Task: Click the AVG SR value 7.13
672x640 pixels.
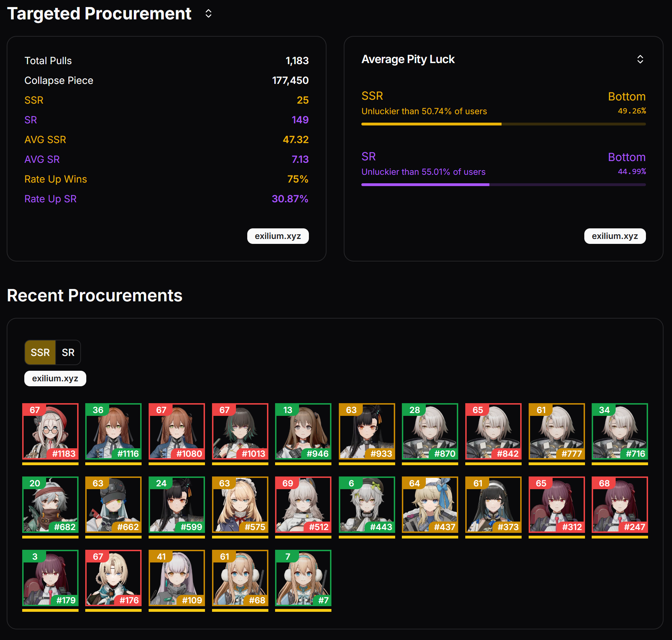Action: tap(300, 160)
